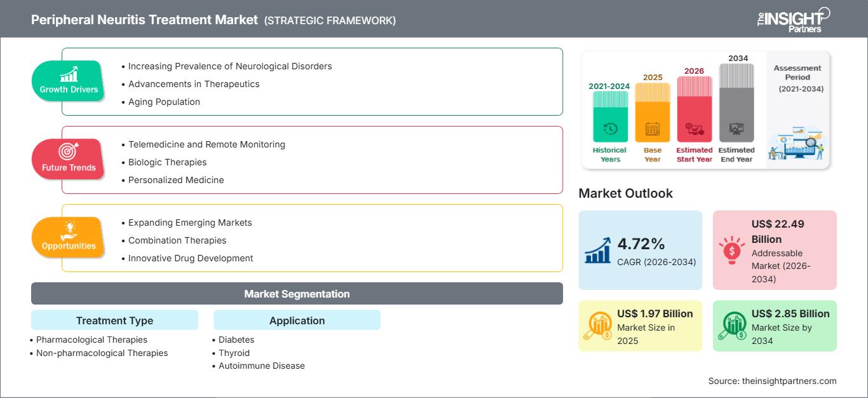
Task: Open the theinsightpartners.com source link
Action: (x=789, y=381)
